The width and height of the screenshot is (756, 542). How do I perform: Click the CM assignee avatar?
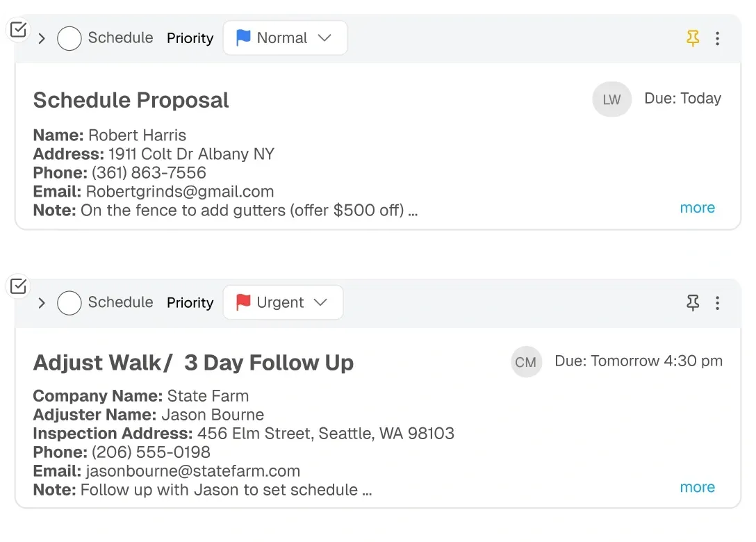pyautogui.click(x=526, y=361)
